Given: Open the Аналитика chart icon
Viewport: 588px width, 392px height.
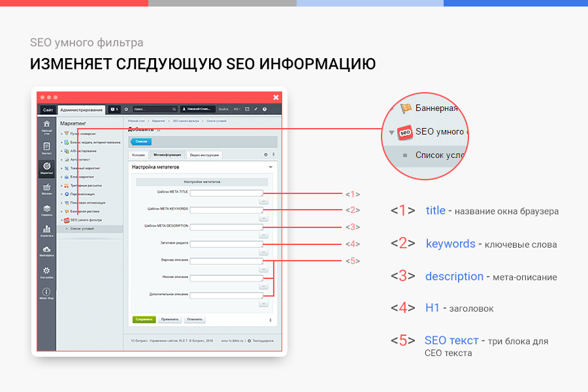Looking at the screenshot, I should click(x=46, y=231).
